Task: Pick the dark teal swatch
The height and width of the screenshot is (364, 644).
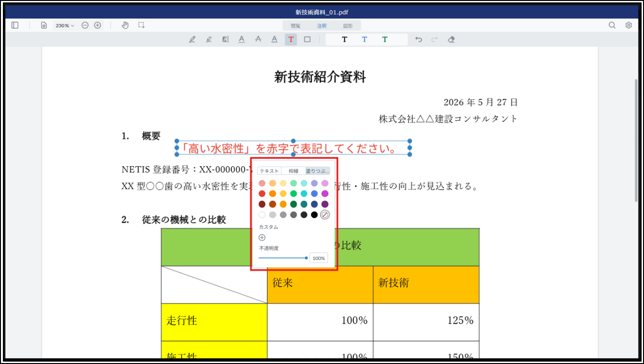Action: pos(304,204)
